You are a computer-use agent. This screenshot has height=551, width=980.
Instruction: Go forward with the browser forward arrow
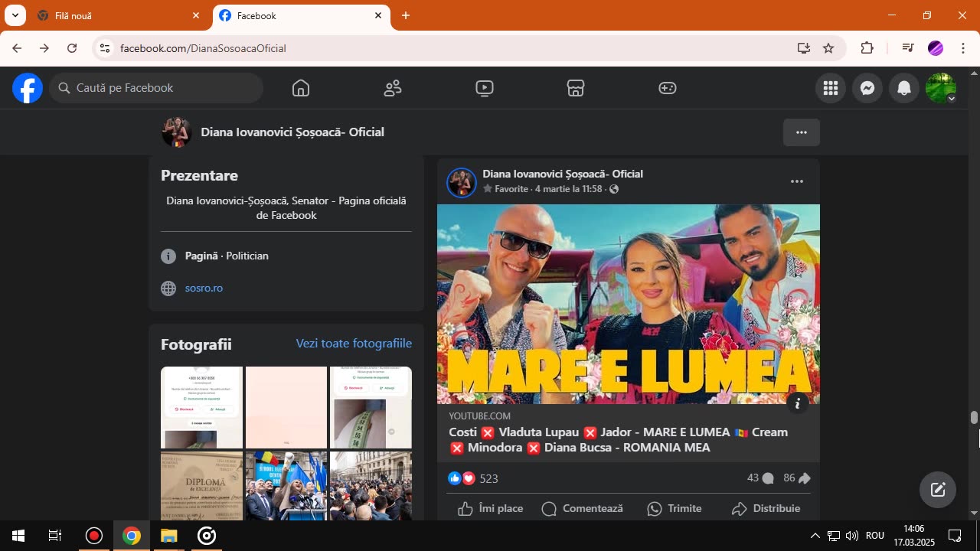coord(44,48)
